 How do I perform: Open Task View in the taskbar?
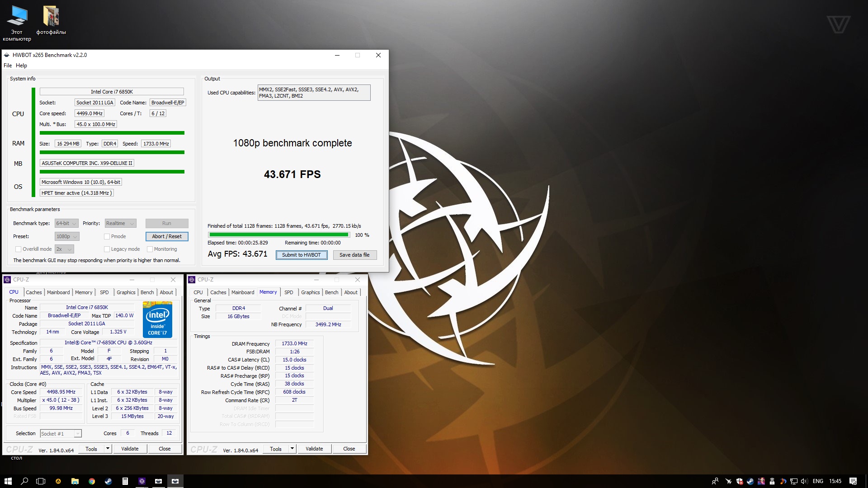(41, 481)
